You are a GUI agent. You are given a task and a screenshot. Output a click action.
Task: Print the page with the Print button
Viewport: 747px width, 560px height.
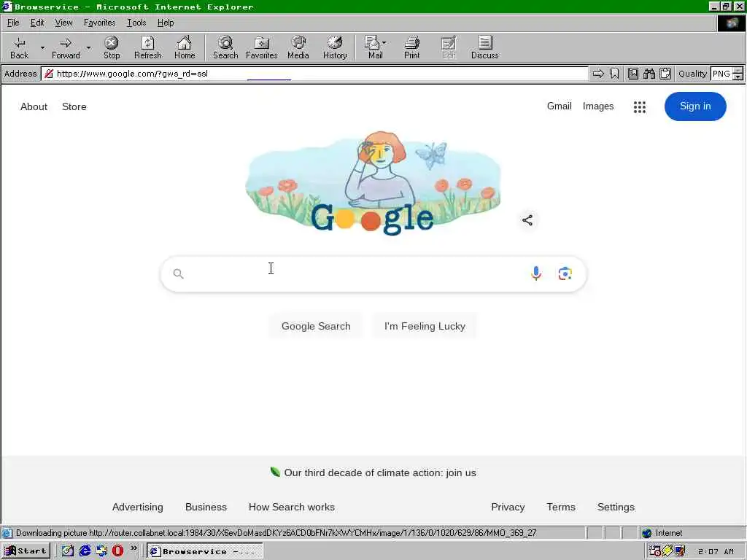click(x=411, y=47)
